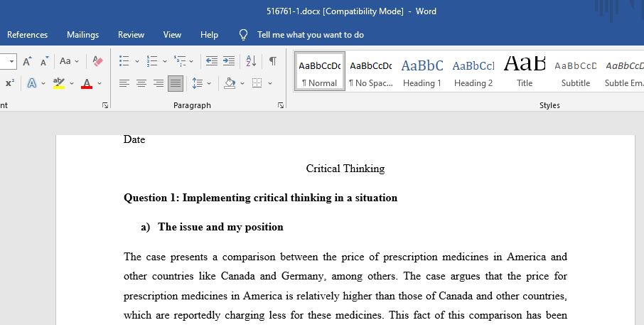Open the Font dialog launcher
644x325 pixels.
click(x=105, y=105)
